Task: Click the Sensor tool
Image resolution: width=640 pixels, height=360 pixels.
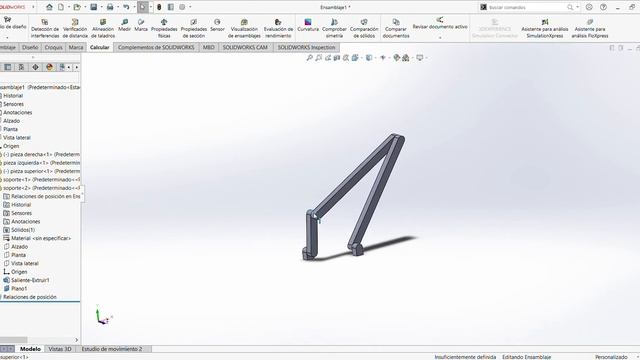Action: pos(217,25)
